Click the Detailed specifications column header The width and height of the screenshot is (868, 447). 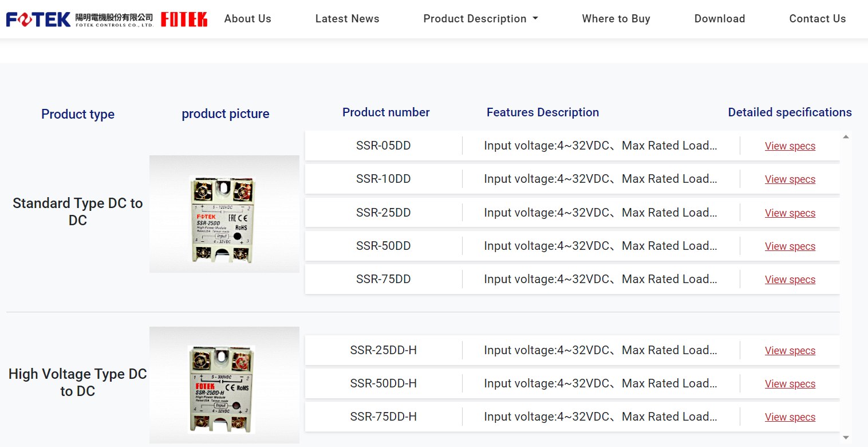790,112
